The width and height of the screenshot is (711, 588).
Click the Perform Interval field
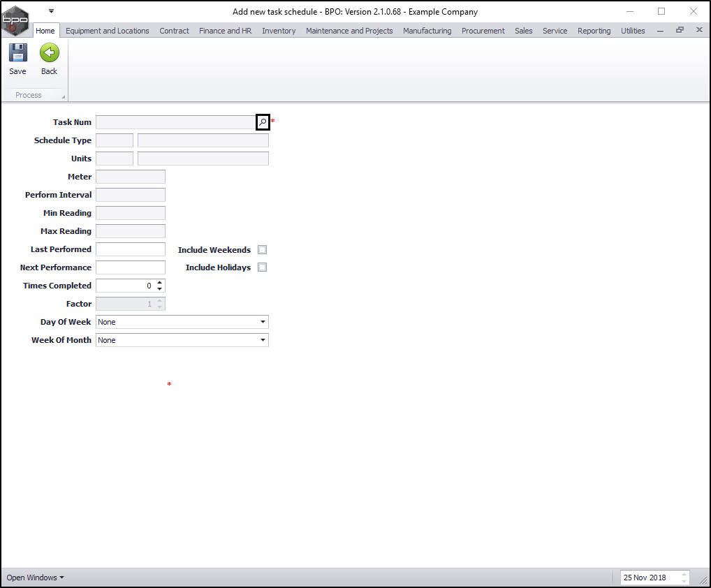click(131, 195)
